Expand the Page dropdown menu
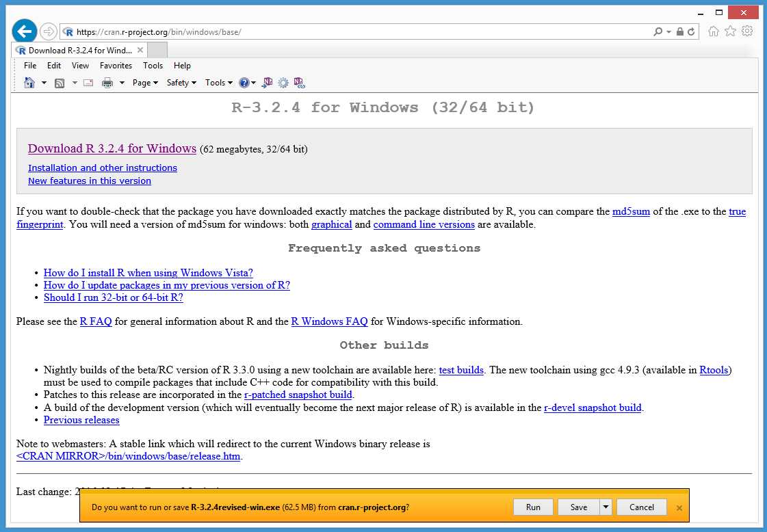Viewport: 767px width, 532px height. pos(144,83)
